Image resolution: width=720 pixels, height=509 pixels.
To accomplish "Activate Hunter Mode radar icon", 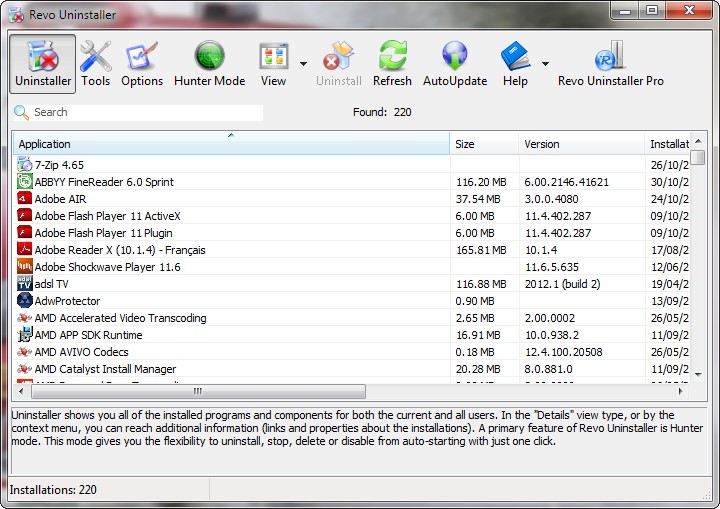I will point(209,56).
